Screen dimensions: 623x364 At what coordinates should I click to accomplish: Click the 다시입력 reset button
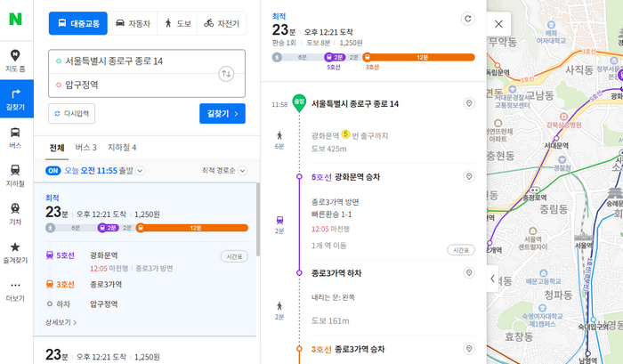71,114
